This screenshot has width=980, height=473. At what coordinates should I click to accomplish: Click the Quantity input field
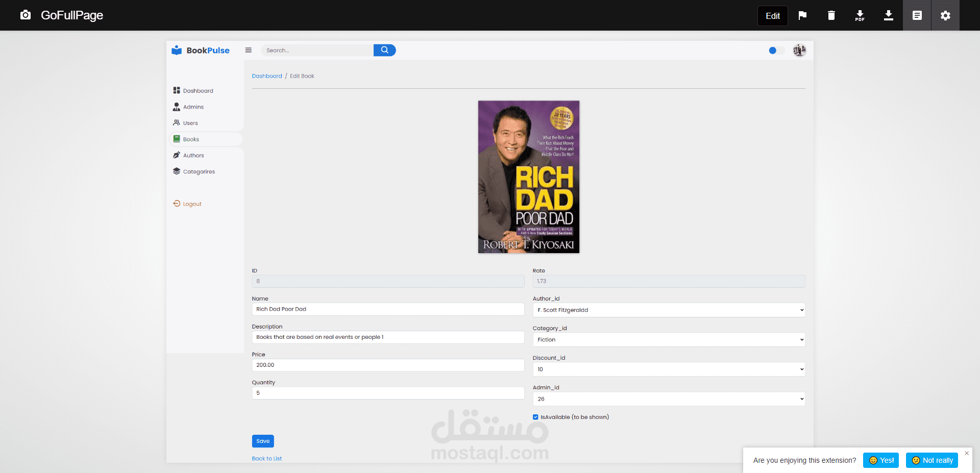388,393
